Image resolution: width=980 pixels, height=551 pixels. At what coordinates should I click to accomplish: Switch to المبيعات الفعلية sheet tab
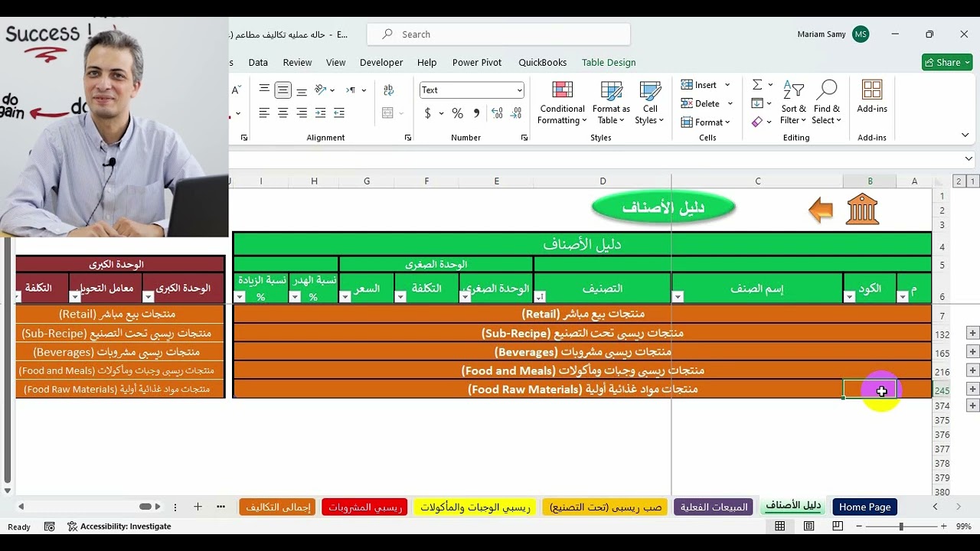pyautogui.click(x=714, y=507)
